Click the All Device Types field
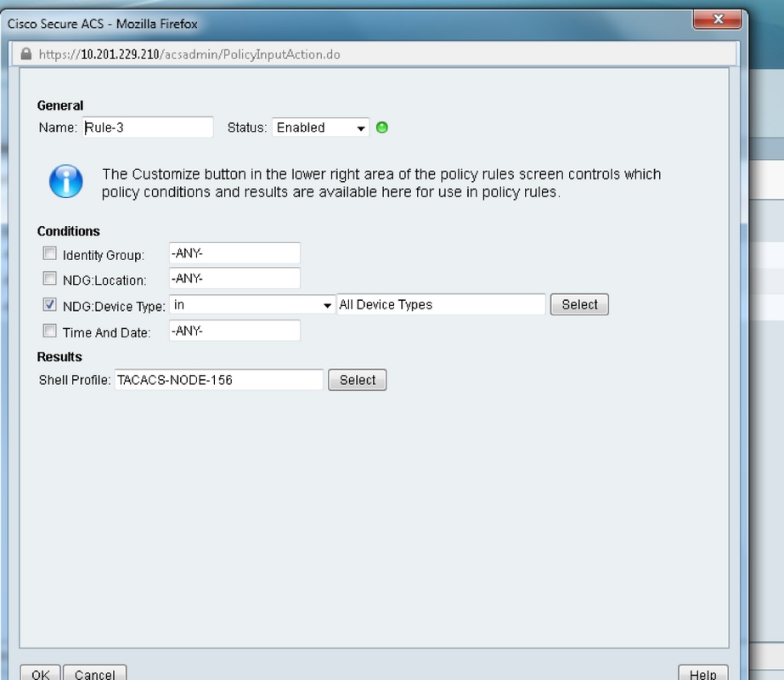Image resolution: width=784 pixels, height=680 pixels. pos(441,304)
